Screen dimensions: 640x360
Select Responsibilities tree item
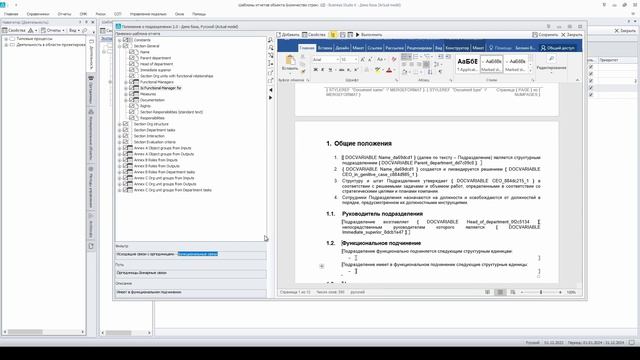152,118
